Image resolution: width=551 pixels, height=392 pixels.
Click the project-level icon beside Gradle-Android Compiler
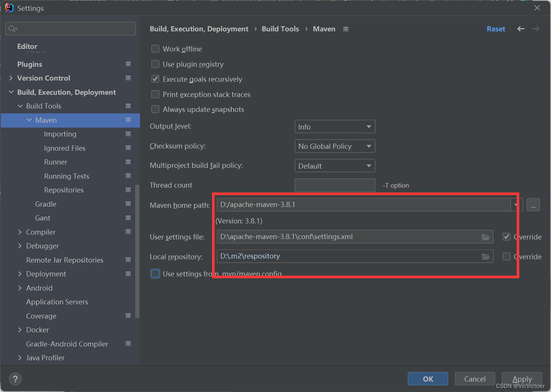pos(128,344)
